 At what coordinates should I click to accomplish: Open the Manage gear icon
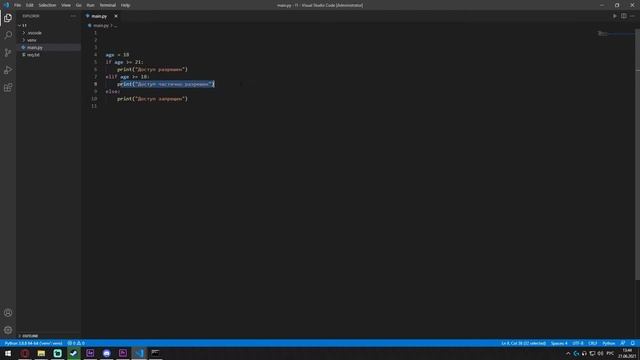tap(8, 330)
